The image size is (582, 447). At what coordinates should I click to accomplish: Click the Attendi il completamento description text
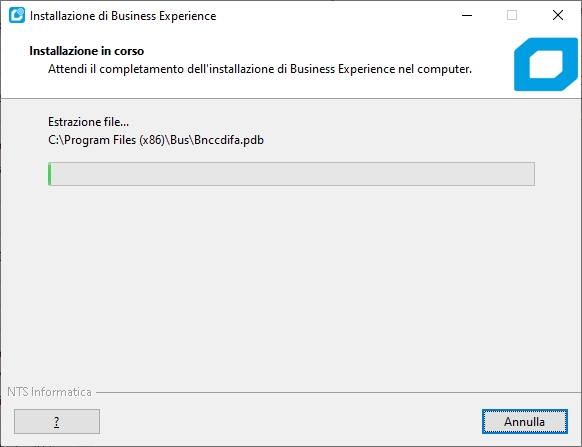260,69
